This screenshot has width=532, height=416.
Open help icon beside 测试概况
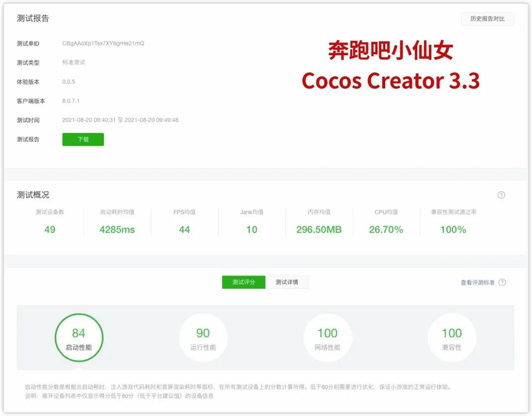point(501,195)
